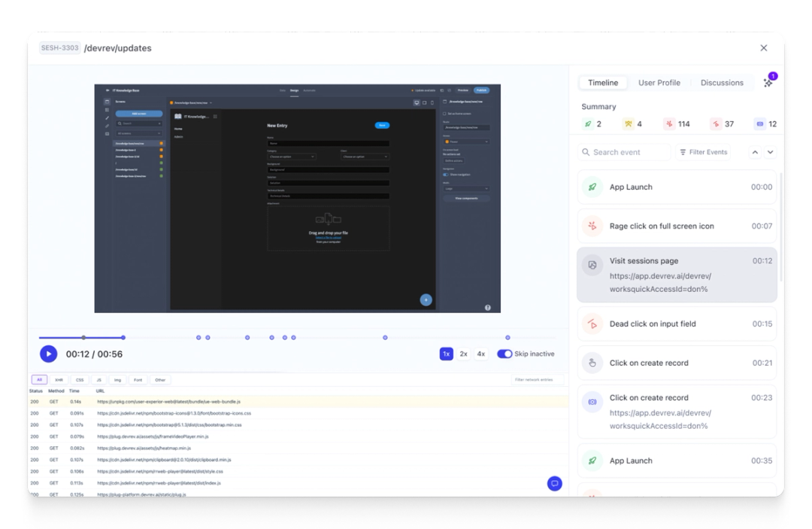Filter network entries by Img
This screenshot has height=529, width=812.
coord(117,380)
